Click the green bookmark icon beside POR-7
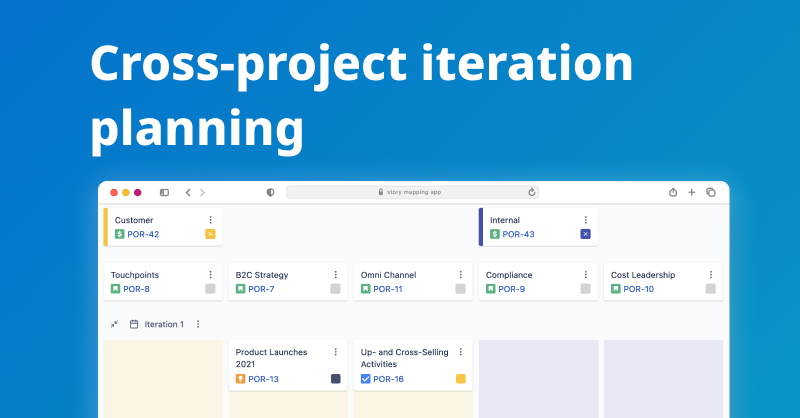This screenshot has height=418, width=800. (x=240, y=289)
